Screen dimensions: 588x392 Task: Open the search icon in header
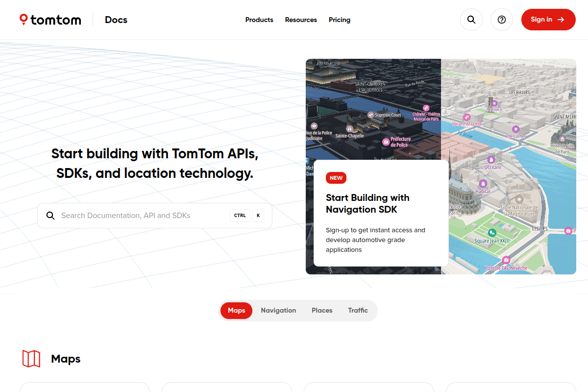click(471, 20)
